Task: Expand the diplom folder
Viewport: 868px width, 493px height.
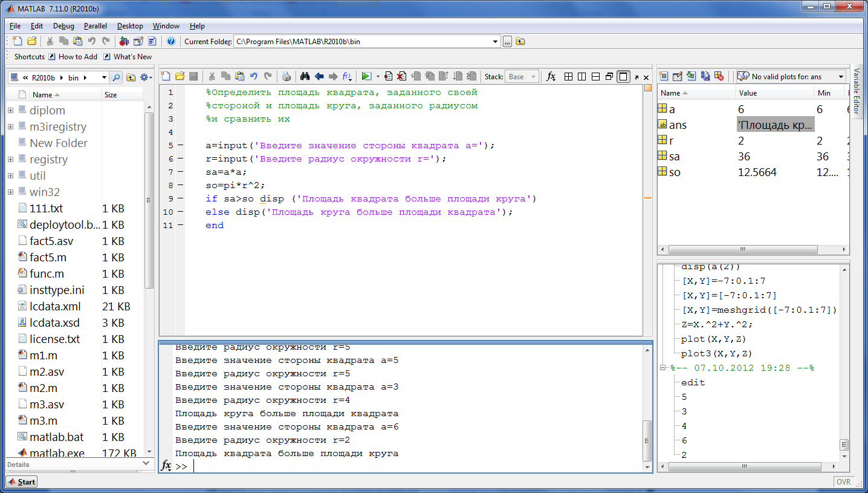Action: [11, 110]
